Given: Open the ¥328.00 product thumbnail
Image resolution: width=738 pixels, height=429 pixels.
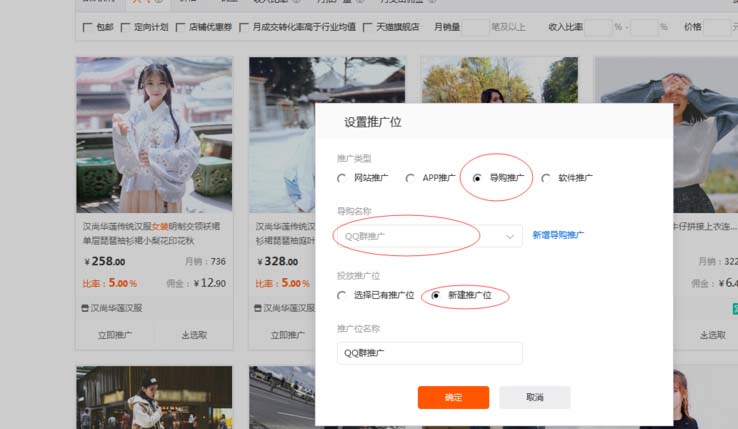Looking at the screenshot, I should (282, 135).
